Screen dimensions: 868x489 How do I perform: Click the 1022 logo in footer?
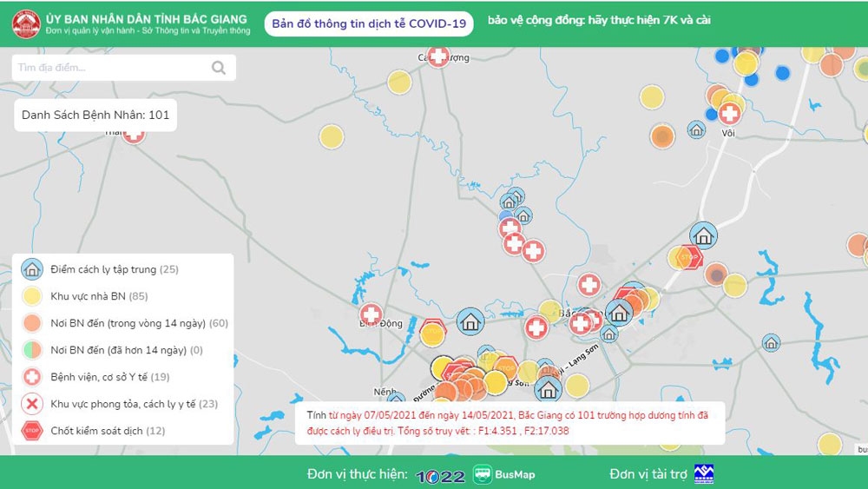440,476
